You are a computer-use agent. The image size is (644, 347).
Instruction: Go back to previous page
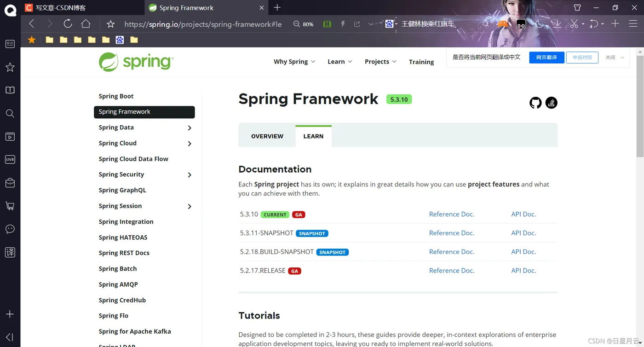click(x=31, y=24)
